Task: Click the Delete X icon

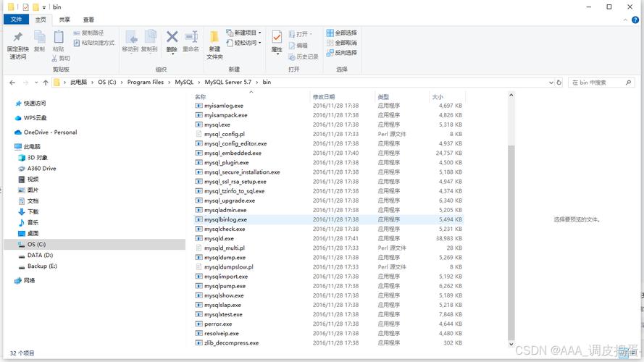Action: coord(172,37)
